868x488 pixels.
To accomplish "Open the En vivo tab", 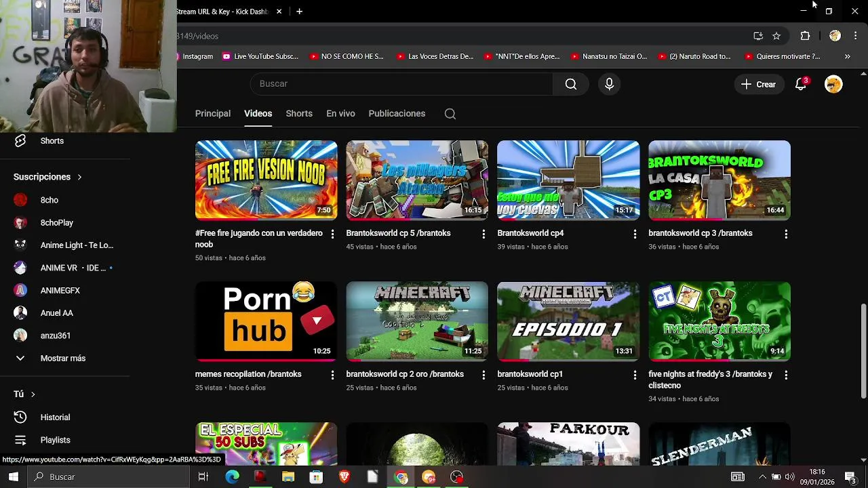I will click(x=340, y=114).
